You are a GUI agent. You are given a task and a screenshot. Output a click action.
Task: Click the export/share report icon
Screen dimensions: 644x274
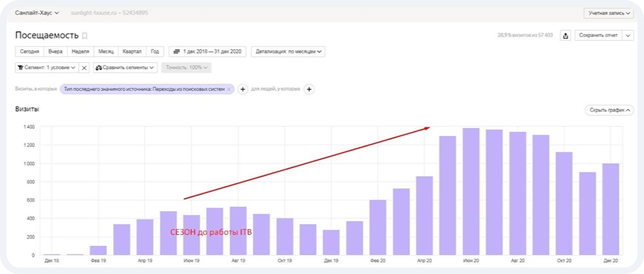tap(565, 35)
